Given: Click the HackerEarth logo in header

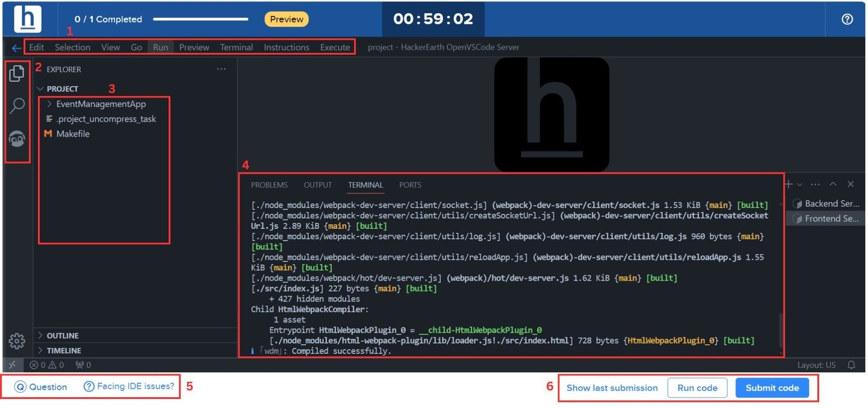Looking at the screenshot, I should click(x=27, y=19).
